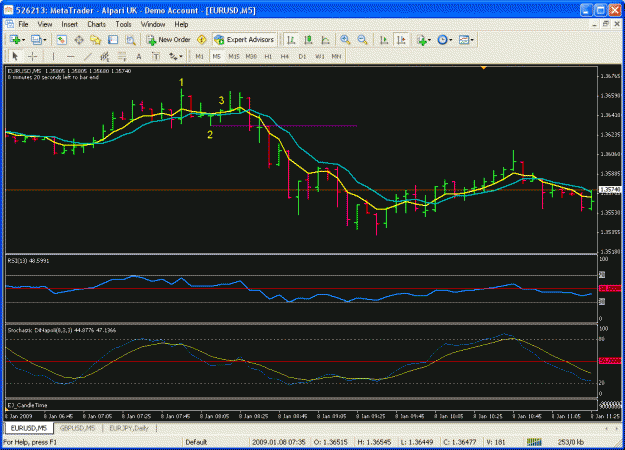Open the Market Watch window icon
Image resolution: width=625 pixels, height=450 pixels.
(61, 39)
